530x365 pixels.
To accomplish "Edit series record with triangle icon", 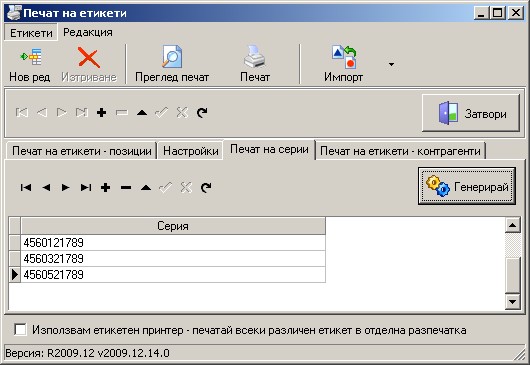I will [x=146, y=187].
